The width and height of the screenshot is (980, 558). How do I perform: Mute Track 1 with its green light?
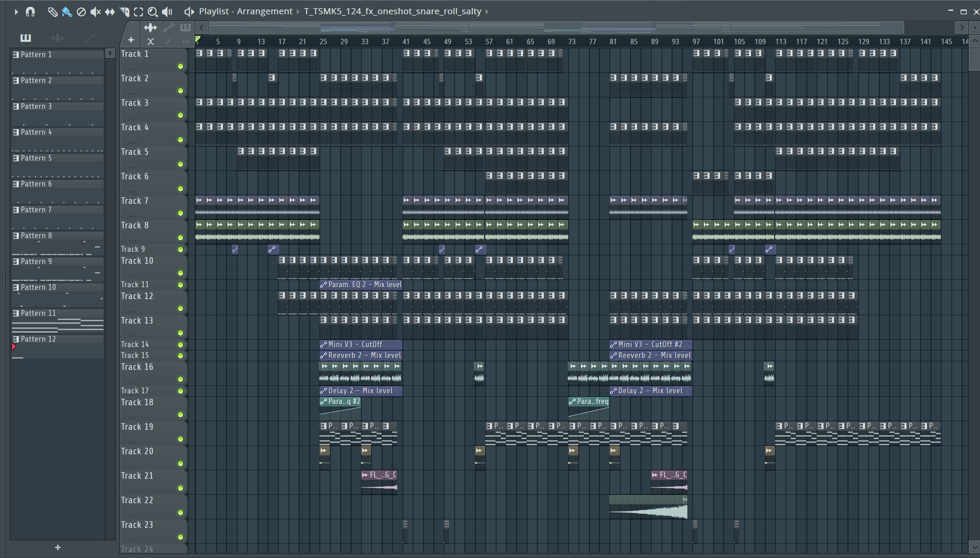(x=180, y=67)
